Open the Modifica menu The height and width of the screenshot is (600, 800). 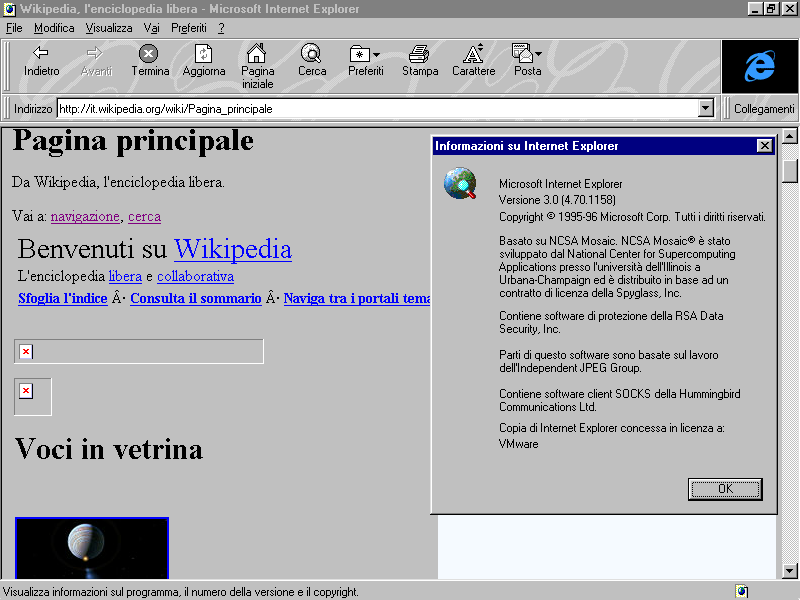tap(54, 28)
